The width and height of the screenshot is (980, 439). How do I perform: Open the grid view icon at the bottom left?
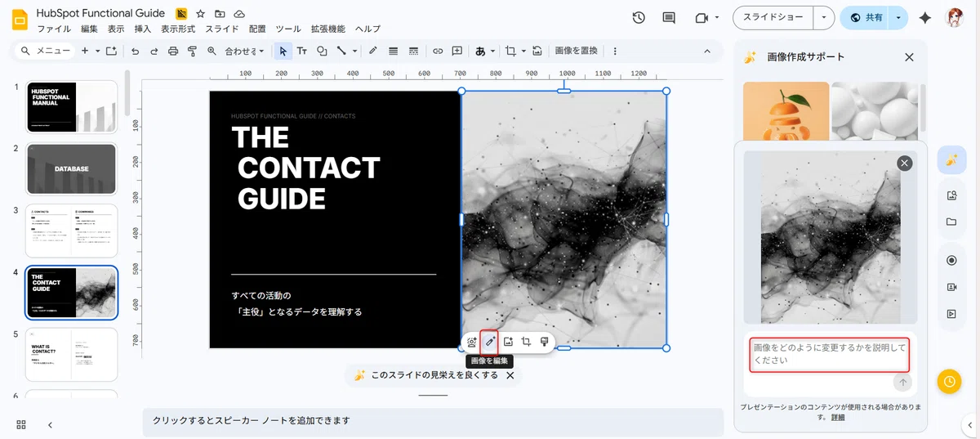21,424
